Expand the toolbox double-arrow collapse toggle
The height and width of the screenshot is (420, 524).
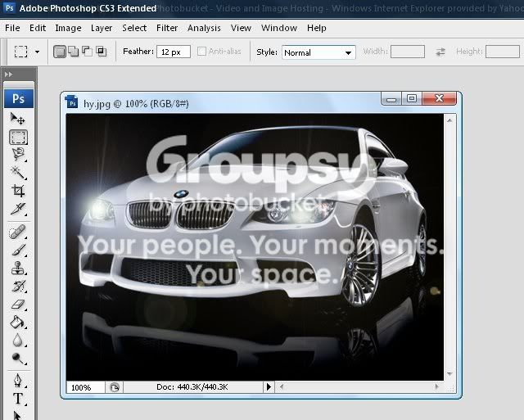click(x=8, y=75)
